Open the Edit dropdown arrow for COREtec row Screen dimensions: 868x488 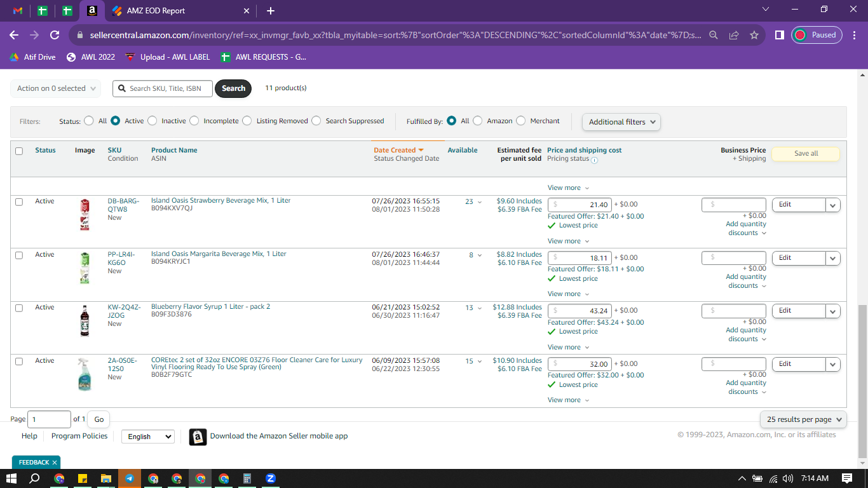click(x=833, y=364)
